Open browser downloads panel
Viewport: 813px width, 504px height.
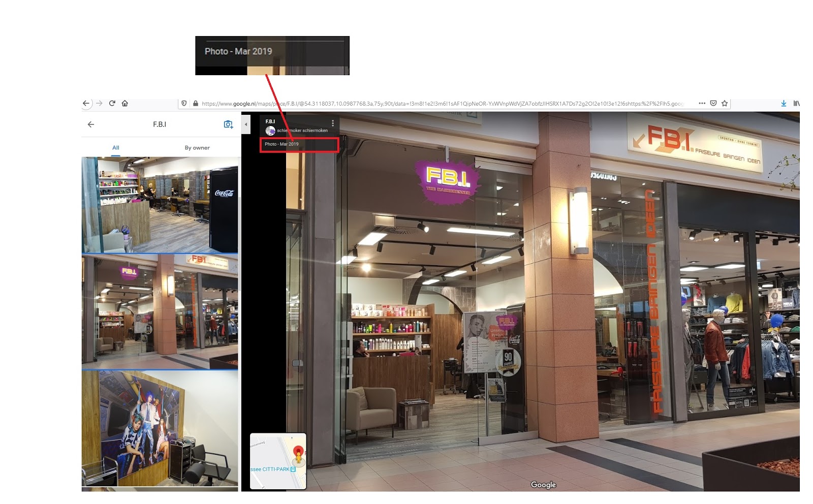click(x=784, y=103)
